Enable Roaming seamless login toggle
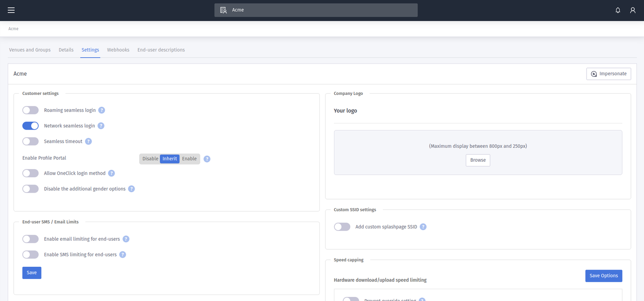Viewport: 644px width, 301px height. click(x=31, y=110)
